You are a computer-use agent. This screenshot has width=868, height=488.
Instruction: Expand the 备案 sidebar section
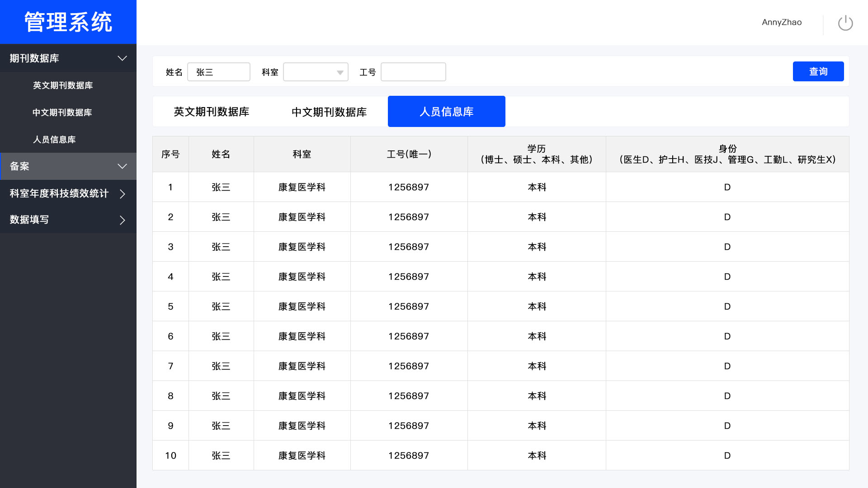122,166
